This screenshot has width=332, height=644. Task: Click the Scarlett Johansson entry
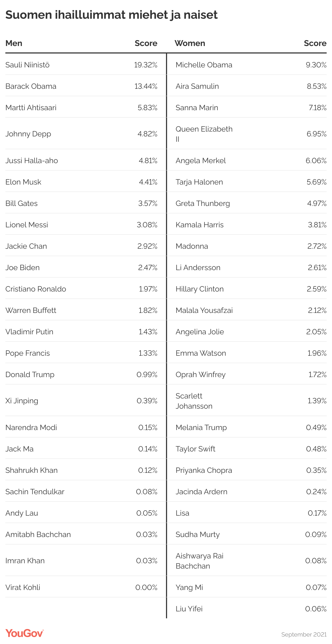pos(194,401)
